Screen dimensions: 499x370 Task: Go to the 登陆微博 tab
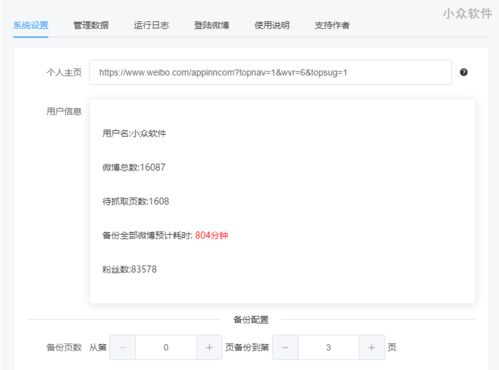[211, 25]
